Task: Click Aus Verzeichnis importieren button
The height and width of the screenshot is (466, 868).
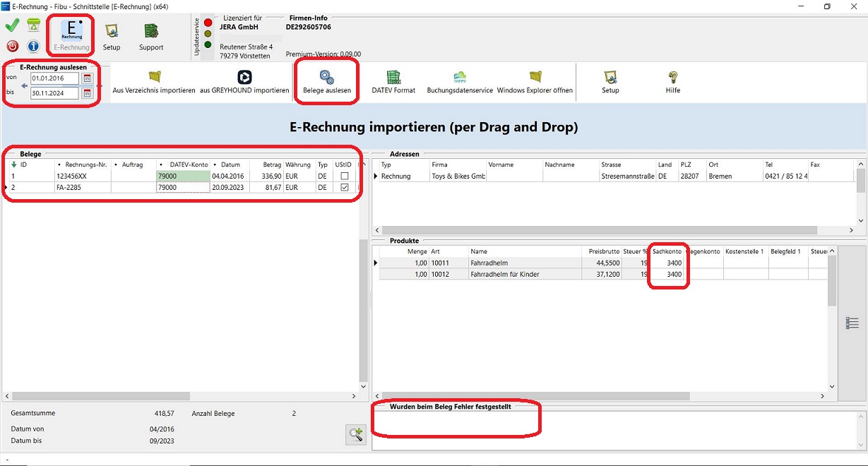Action: (x=154, y=82)
